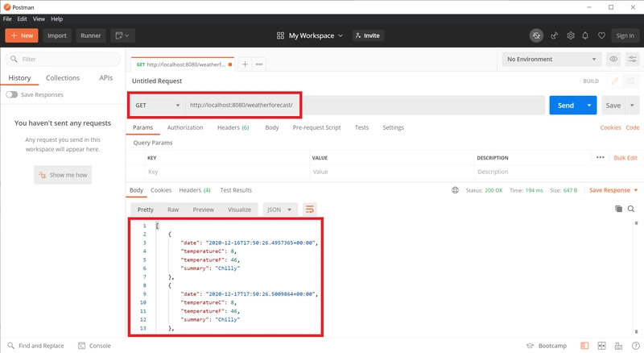The height and width of the screenshot is (353, 644).
Task: Switch to APIs sidebar tab
Action: click(x=105, y=77)
